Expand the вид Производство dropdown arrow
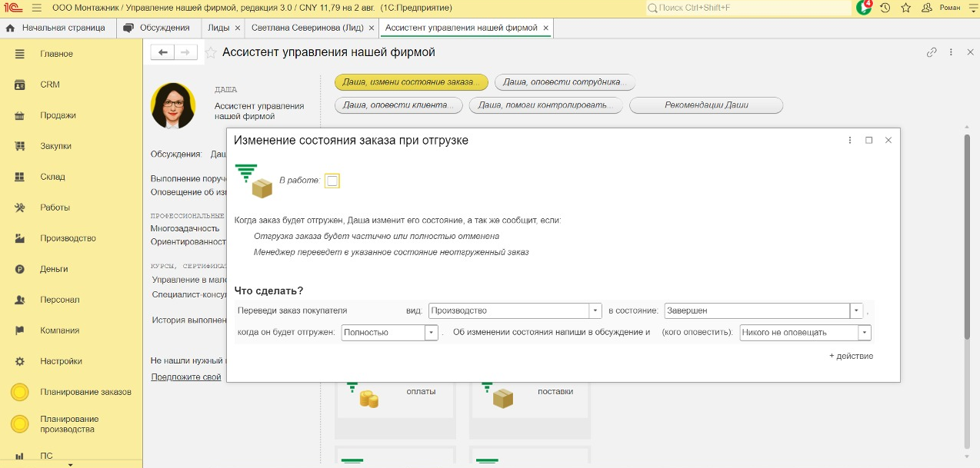 (x=595, y=311)
